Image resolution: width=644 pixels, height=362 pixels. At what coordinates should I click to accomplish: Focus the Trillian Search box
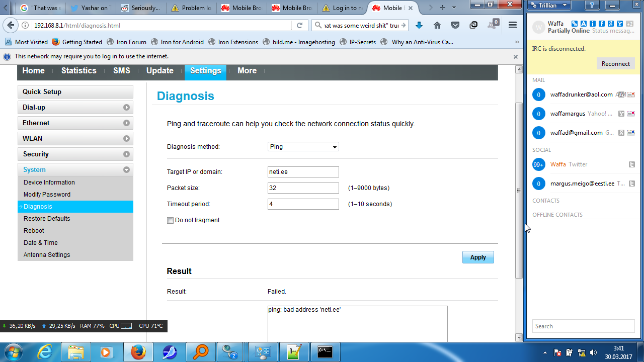[x=584, y=326]
